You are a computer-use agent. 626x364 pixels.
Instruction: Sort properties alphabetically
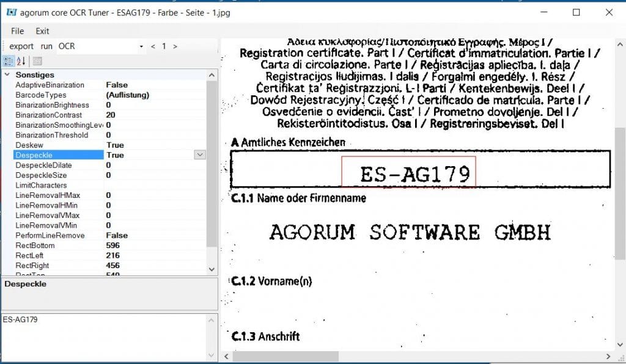pyautogui.click(x=21, y=61)
